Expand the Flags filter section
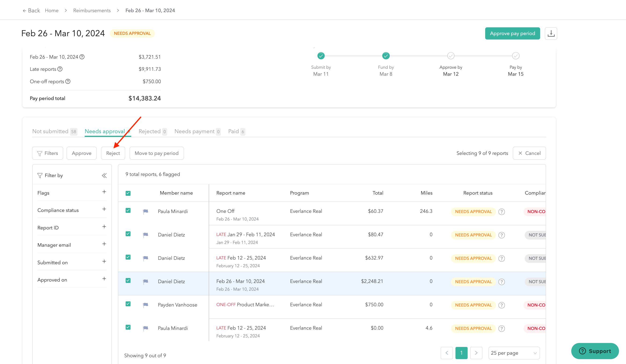The image size is (626, 364). click(104, 192)
